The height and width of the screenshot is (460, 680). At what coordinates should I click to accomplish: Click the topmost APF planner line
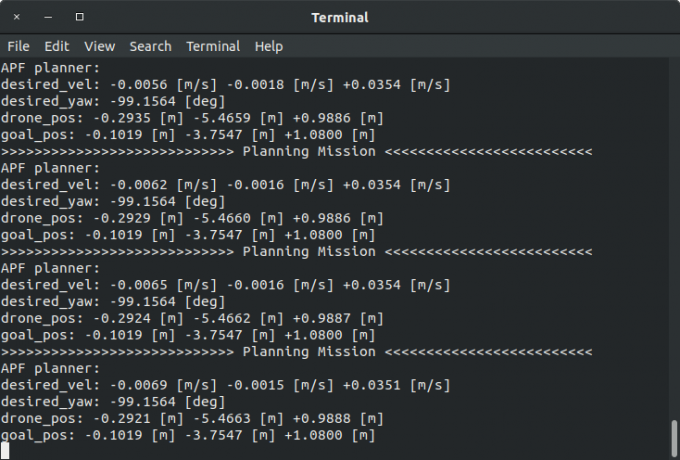click(x=50, y=68)
